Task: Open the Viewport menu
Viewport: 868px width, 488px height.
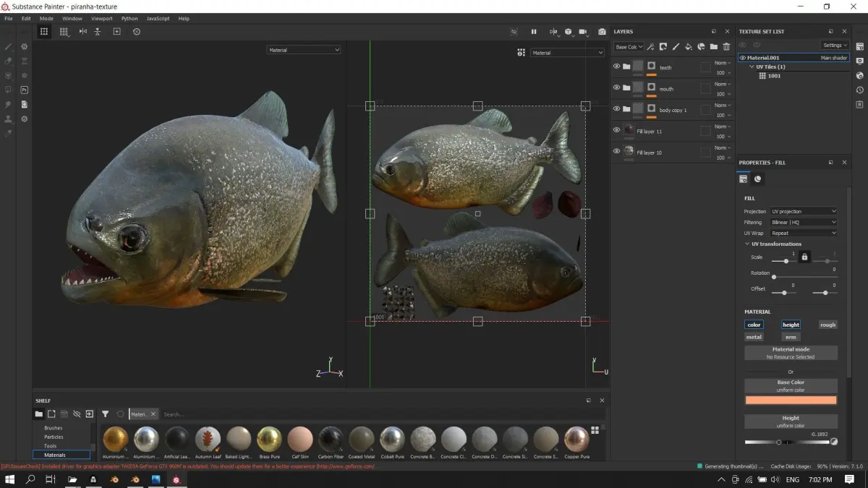Action: tap(101, 18)
